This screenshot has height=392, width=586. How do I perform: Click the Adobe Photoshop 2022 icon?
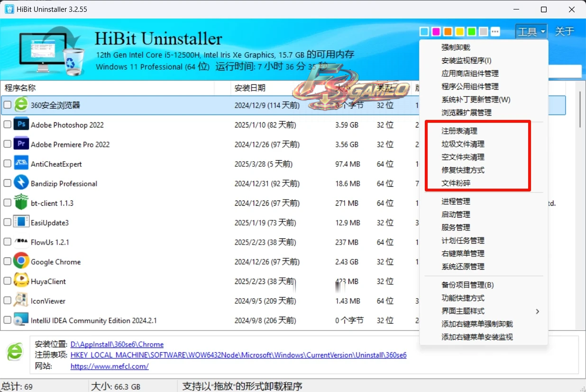tap(21, 125)
